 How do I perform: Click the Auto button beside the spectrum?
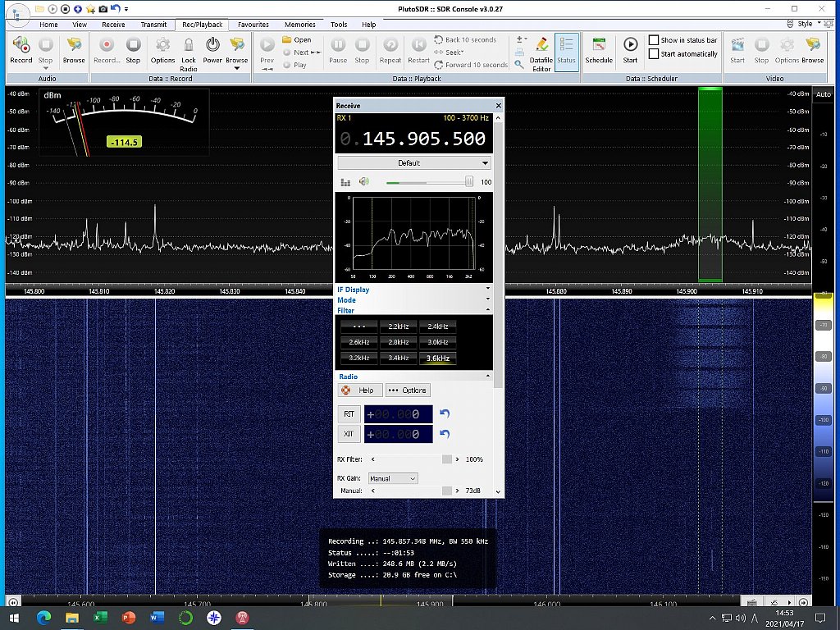pyautogui.click(x=823, y=94)
